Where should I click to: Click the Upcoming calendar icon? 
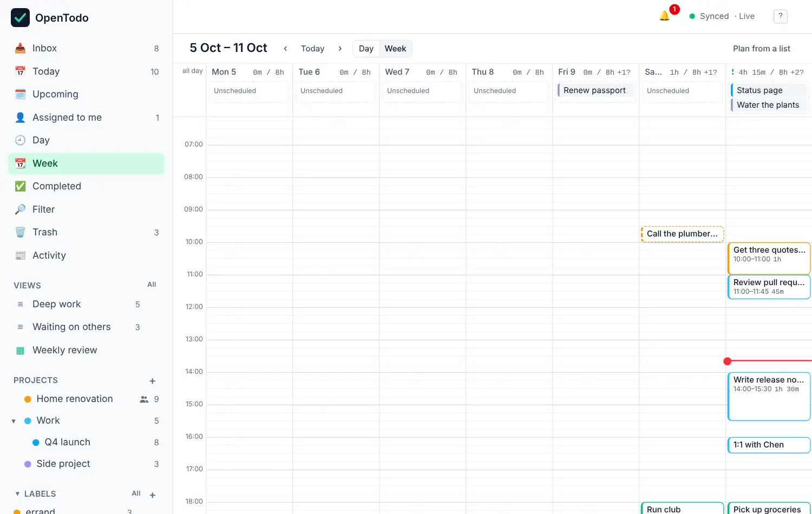coord(20,94)
